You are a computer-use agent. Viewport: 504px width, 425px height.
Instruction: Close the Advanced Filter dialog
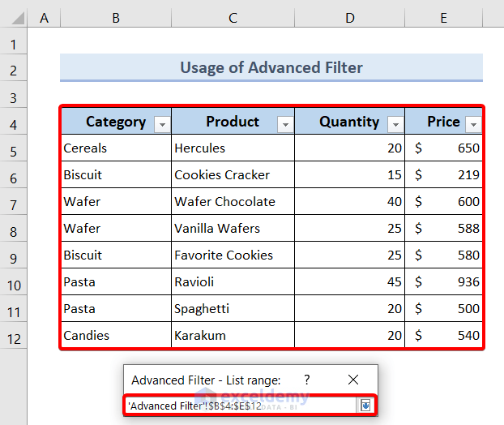click(x=352, y=380)
